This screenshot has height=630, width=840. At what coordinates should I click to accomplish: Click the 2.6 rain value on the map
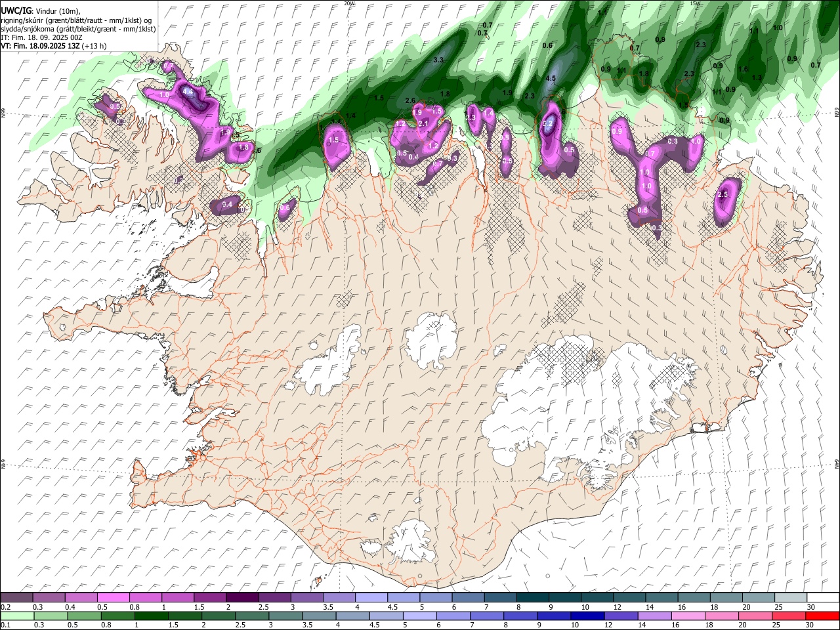point(410,100)
